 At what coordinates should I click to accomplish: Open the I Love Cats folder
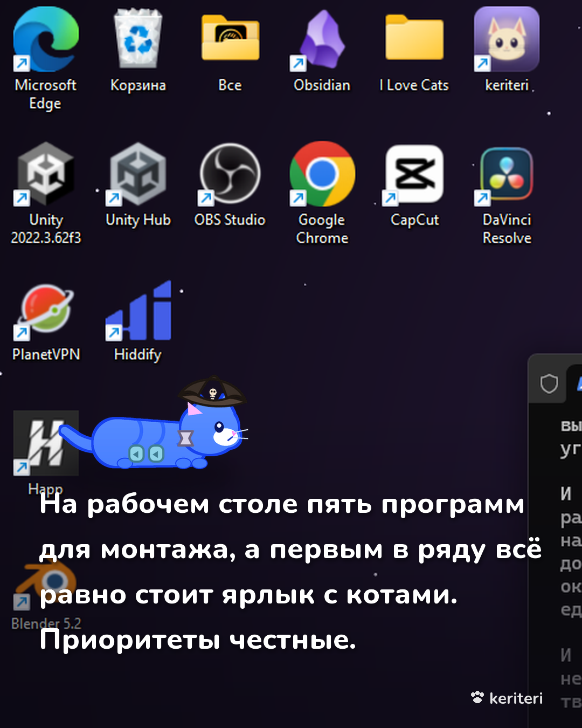[414, 38]
